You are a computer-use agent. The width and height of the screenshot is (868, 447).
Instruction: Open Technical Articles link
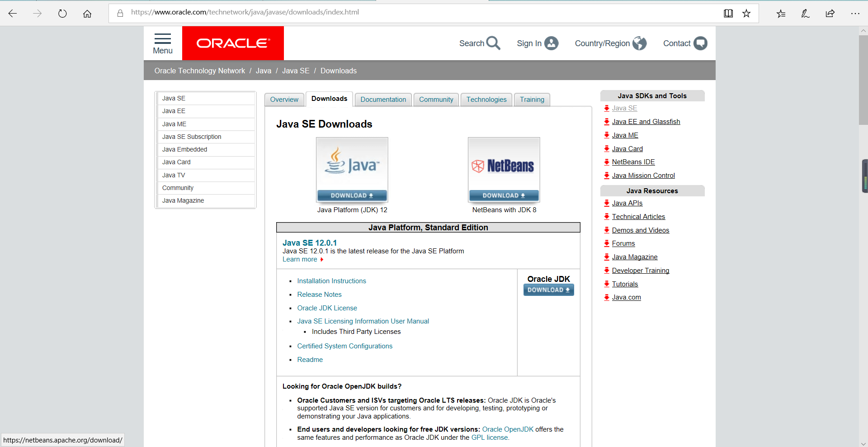pos(638,217)
